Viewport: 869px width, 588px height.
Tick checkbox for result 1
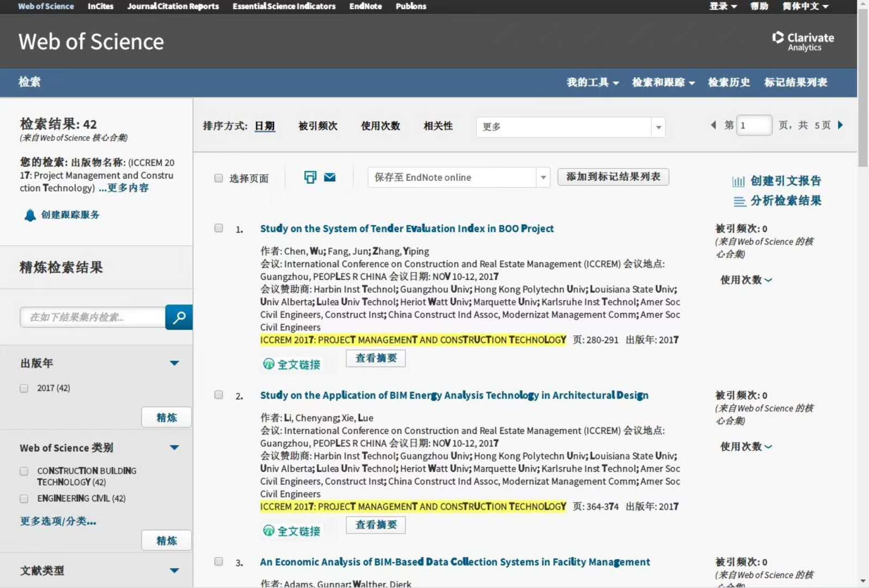coord(219,228)
